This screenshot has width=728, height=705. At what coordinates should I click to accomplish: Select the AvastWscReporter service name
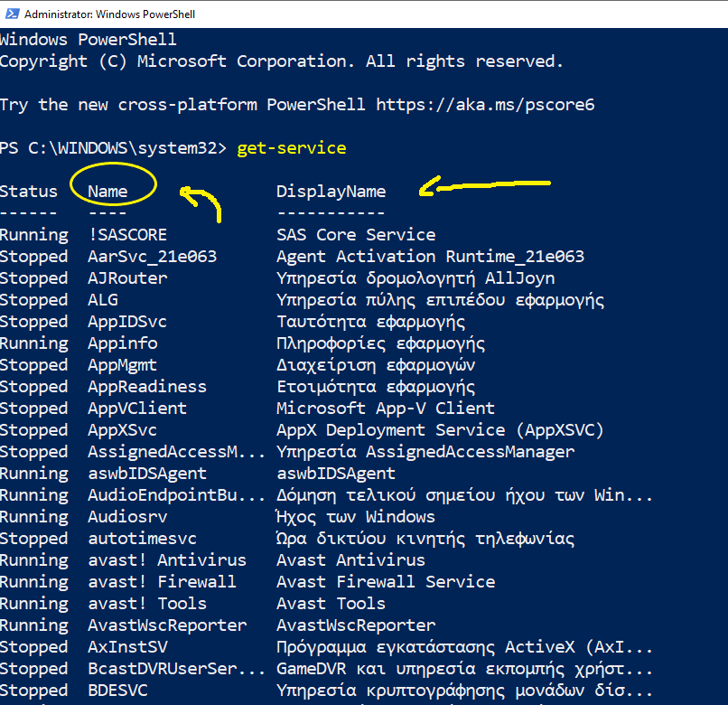[167, 625]
